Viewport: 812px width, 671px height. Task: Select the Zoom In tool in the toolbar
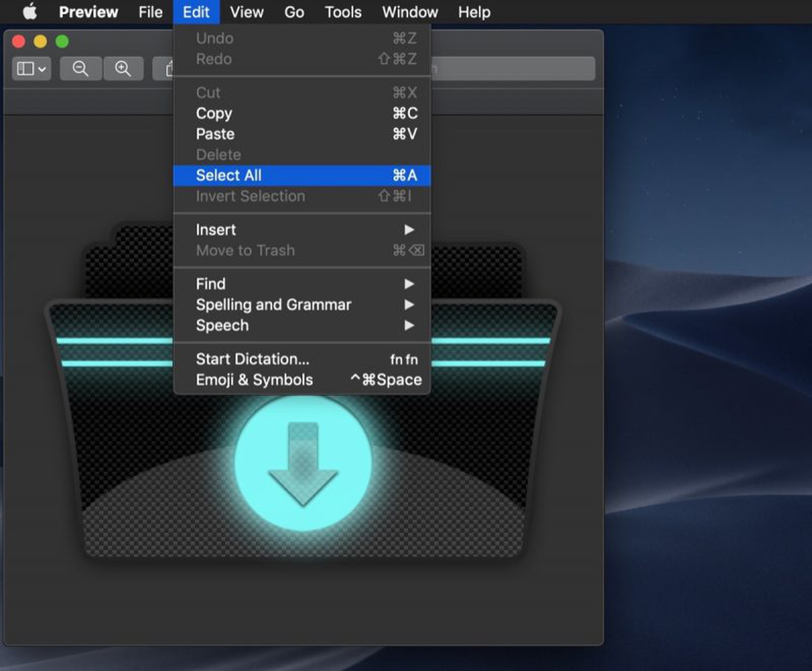123,69
